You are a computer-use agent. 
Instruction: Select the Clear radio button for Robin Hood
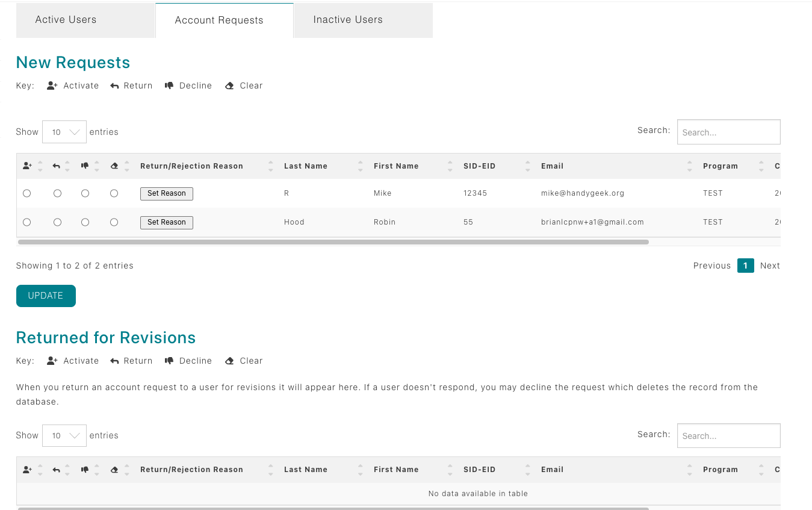[114, 222]
